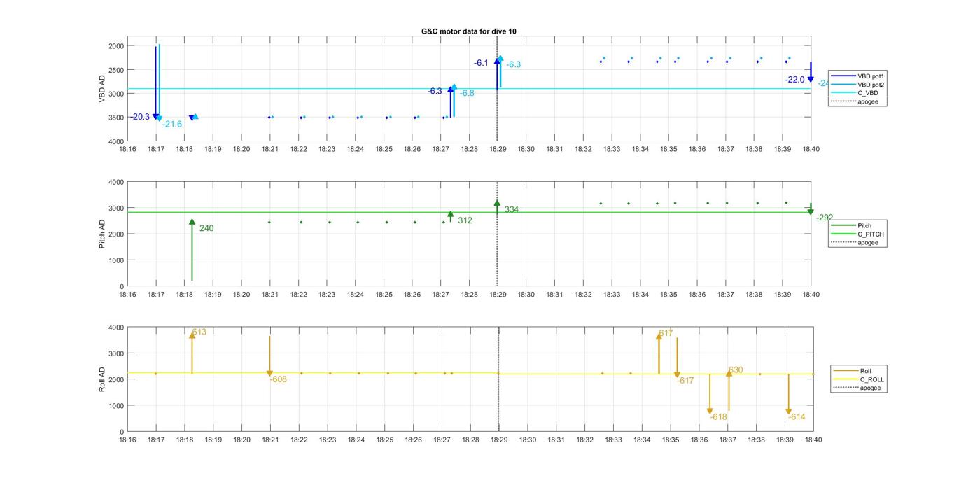Select the "Roll AD" y-axis label

(x=102, y=379)
